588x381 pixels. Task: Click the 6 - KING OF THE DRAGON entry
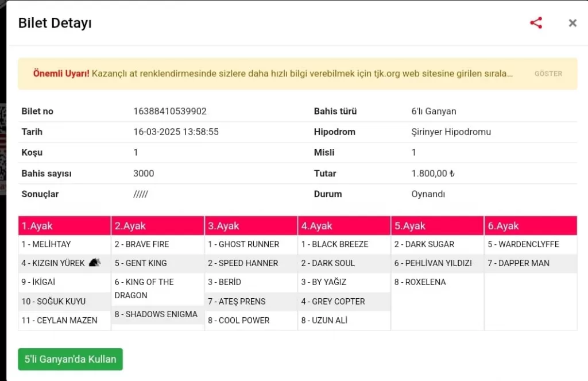click(x=144, y=288)
